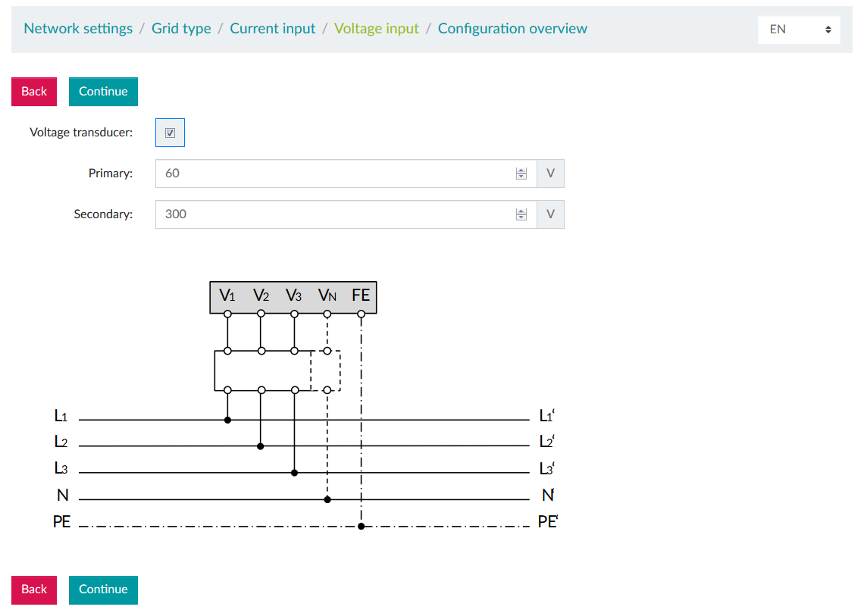Click the VN terminal on the wiring diagram
This screenshot has height=616, width=864.
pyautogui.click(x=327, y=295)
